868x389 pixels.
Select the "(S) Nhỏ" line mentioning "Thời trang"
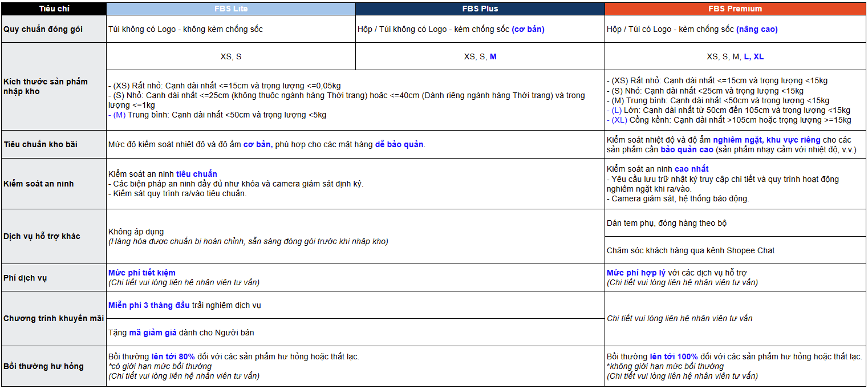pos(347,100)
